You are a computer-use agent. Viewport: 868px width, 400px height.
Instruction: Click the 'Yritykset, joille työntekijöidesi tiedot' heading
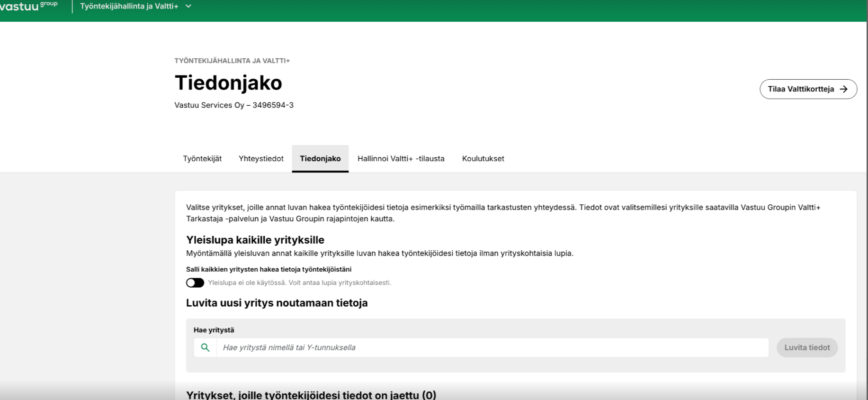pos(311,394)
